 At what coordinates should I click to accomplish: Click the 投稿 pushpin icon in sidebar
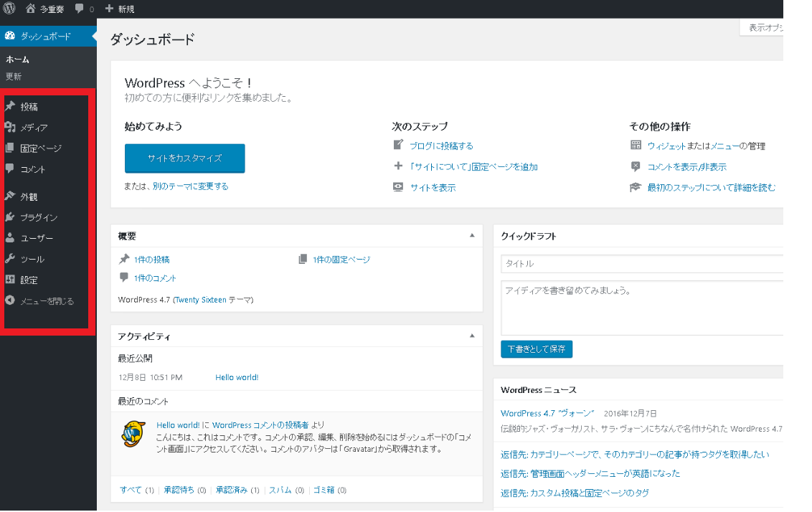[x=10, y=106]
